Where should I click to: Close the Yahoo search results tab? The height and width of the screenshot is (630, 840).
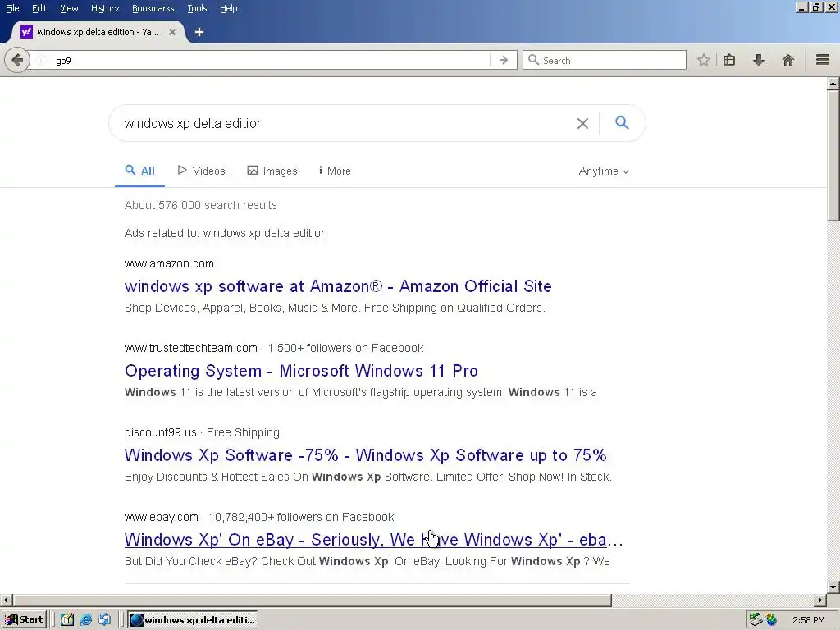[x=172, y=32]
